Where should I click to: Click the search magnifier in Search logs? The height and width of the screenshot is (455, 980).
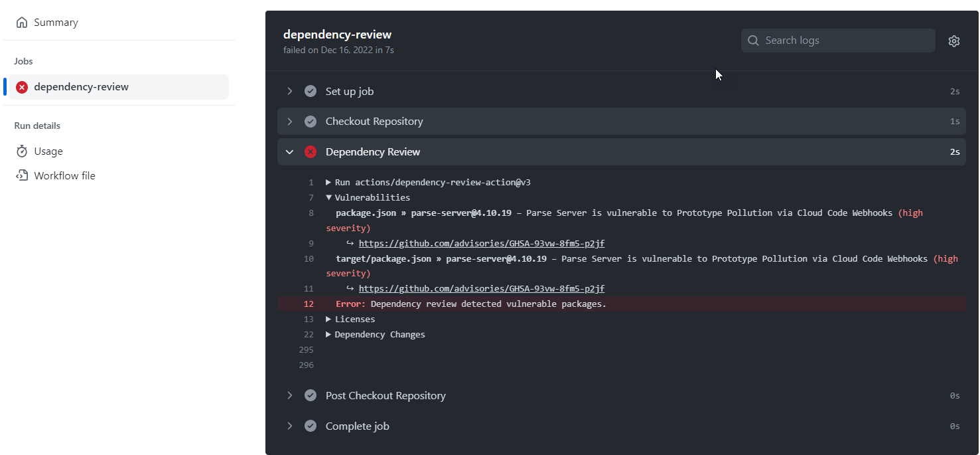752,40
